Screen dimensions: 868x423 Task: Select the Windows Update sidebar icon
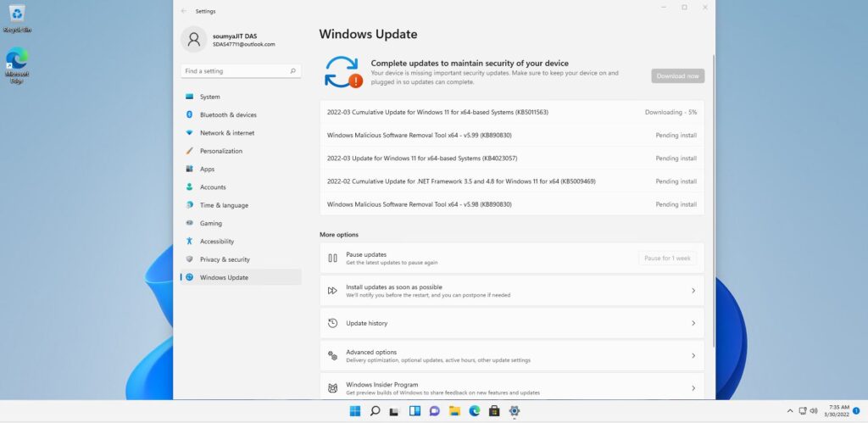[x=189, y=277]
